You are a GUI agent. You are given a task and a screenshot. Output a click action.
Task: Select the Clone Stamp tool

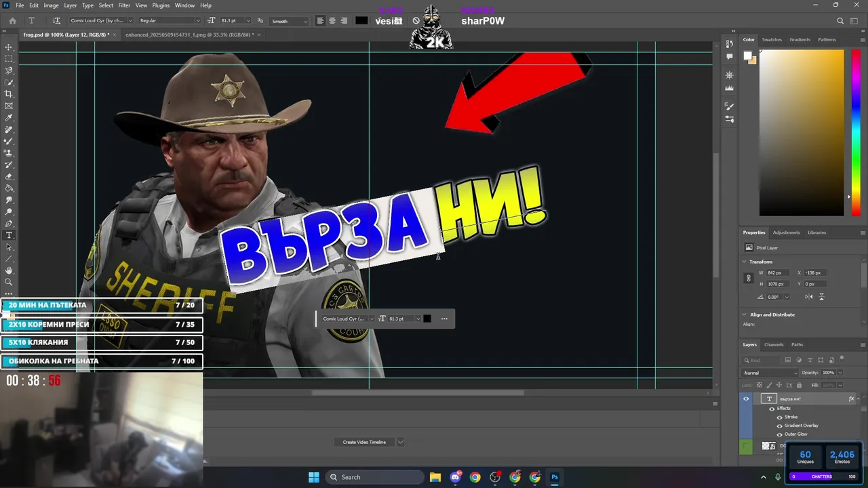tap(9, 153)
